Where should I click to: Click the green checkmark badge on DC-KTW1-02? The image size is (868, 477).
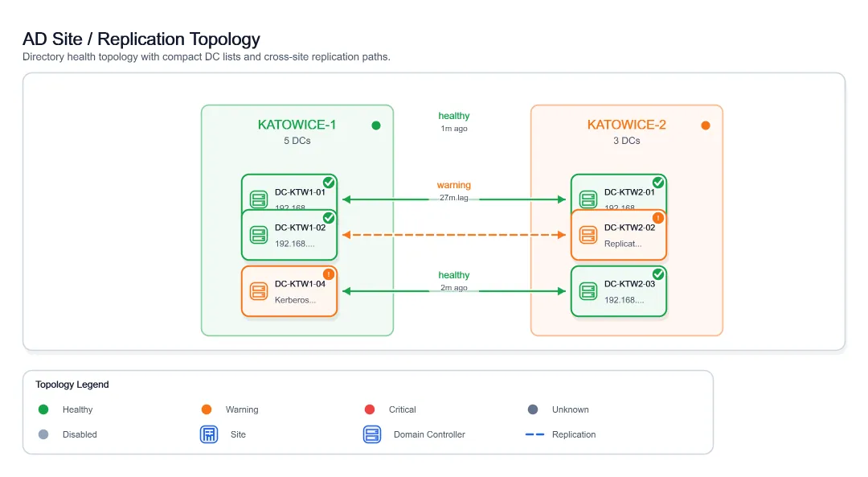click(329, 218)
